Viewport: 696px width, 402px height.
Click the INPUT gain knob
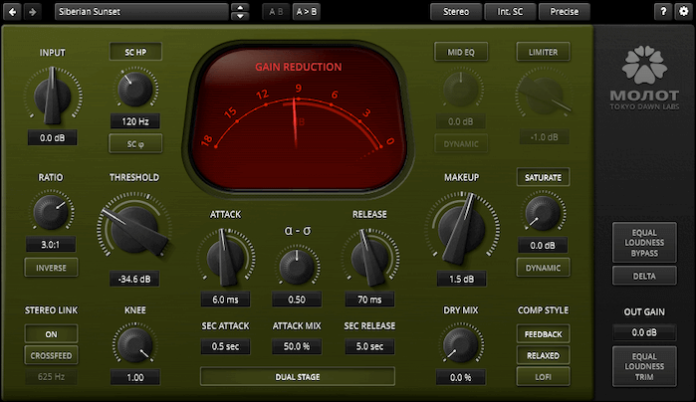coord(53,96)
